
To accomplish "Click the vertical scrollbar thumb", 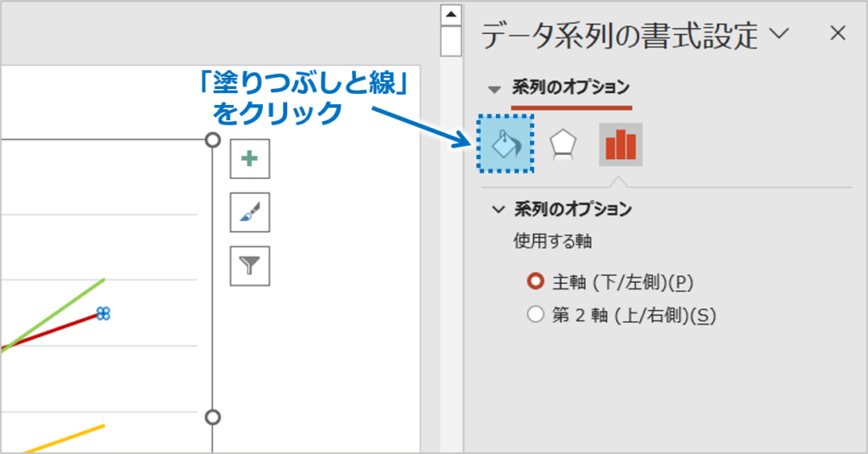I will (451, 42).
